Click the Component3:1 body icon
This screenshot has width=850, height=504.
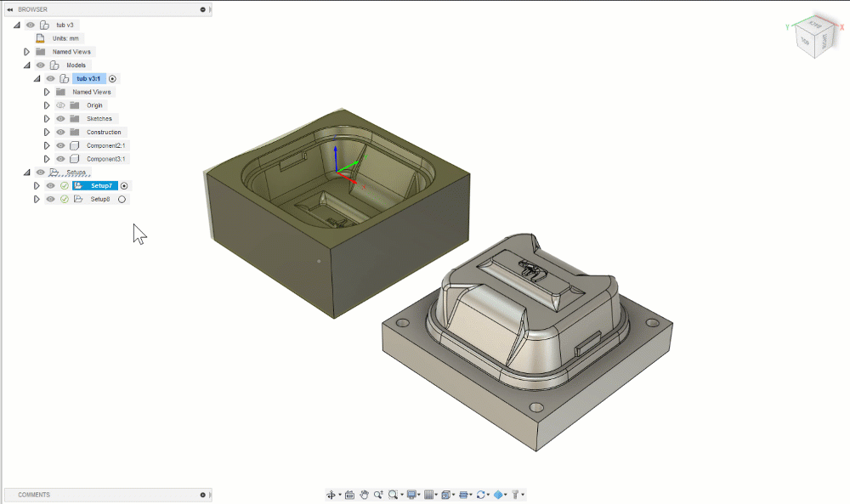[x=75, y=159]
